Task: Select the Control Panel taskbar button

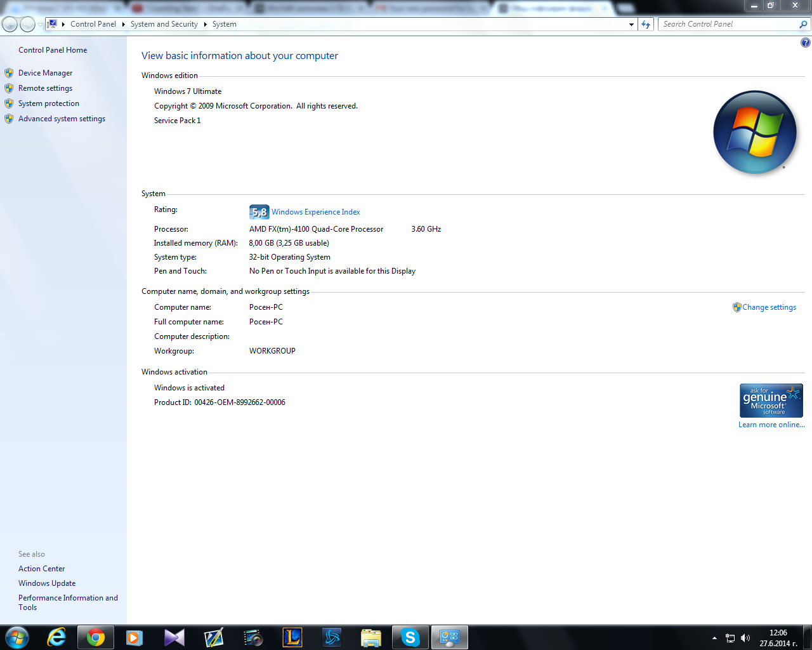Action: point(450,637)
